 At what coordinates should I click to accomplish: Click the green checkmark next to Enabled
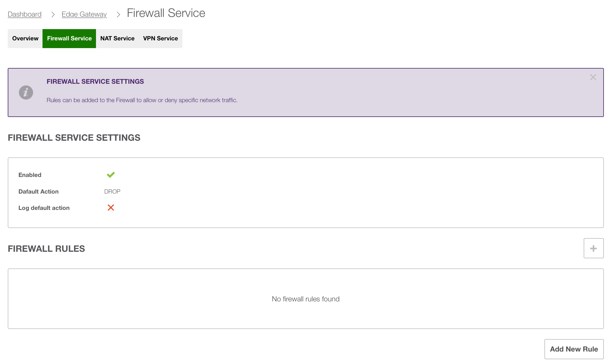point(111,175)
